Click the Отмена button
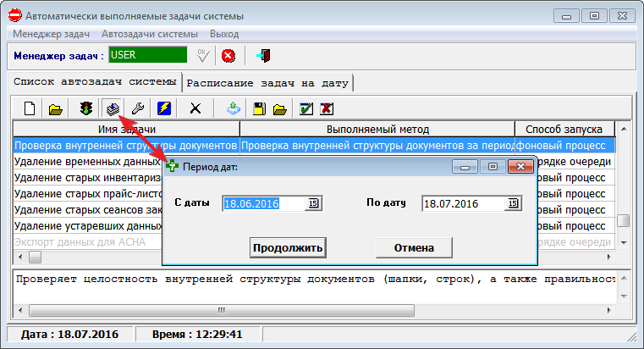This screenshot has height=349, width=644. coord(414,248)
